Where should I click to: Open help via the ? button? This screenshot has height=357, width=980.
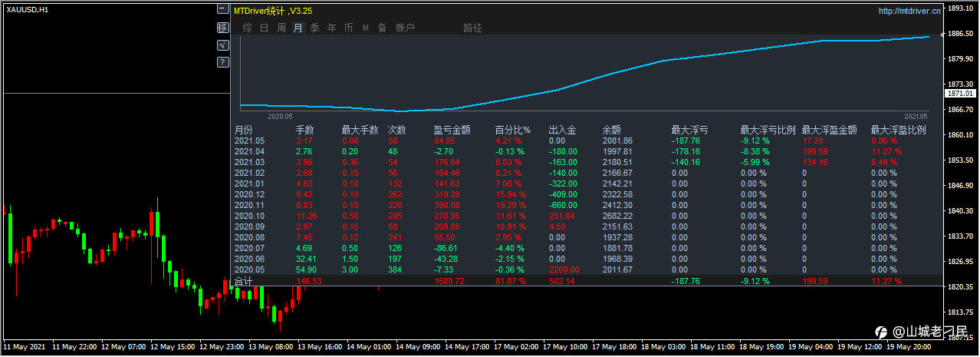pyautogui.click(x=222, y=62)
